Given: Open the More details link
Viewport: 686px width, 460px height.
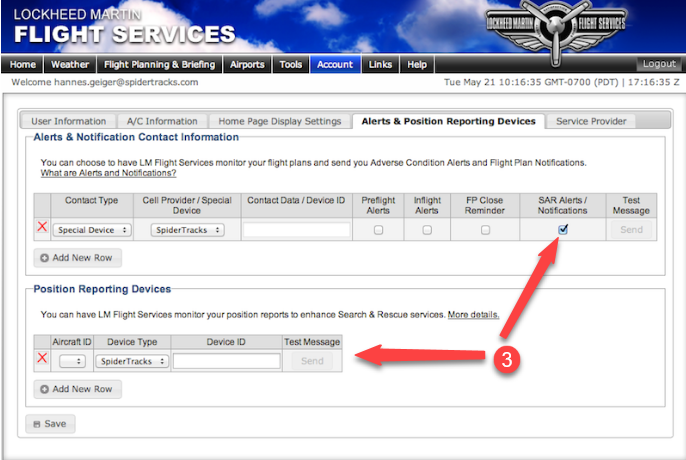Looking at the screenshot, I should coord(473,314).
